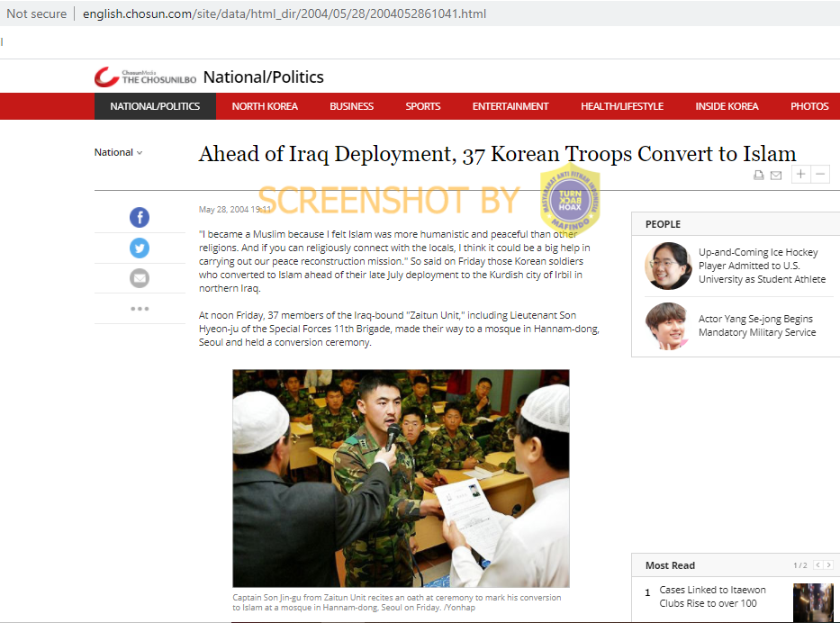
Task: Go to next Most Read page
Action: pos(828,565)
